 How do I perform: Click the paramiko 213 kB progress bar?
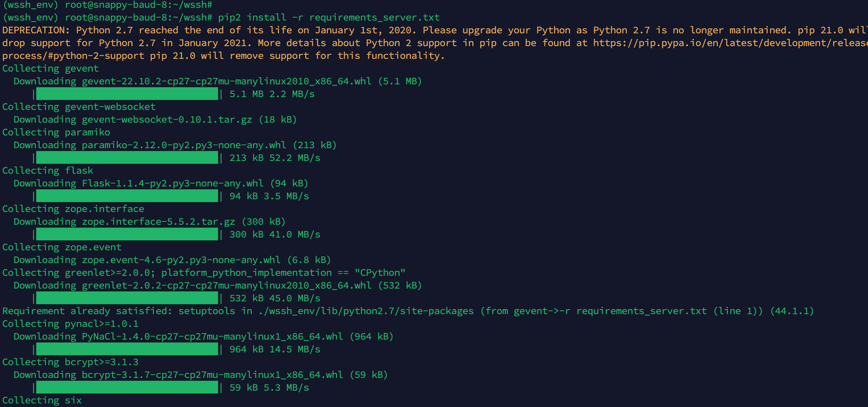[127, 158]
